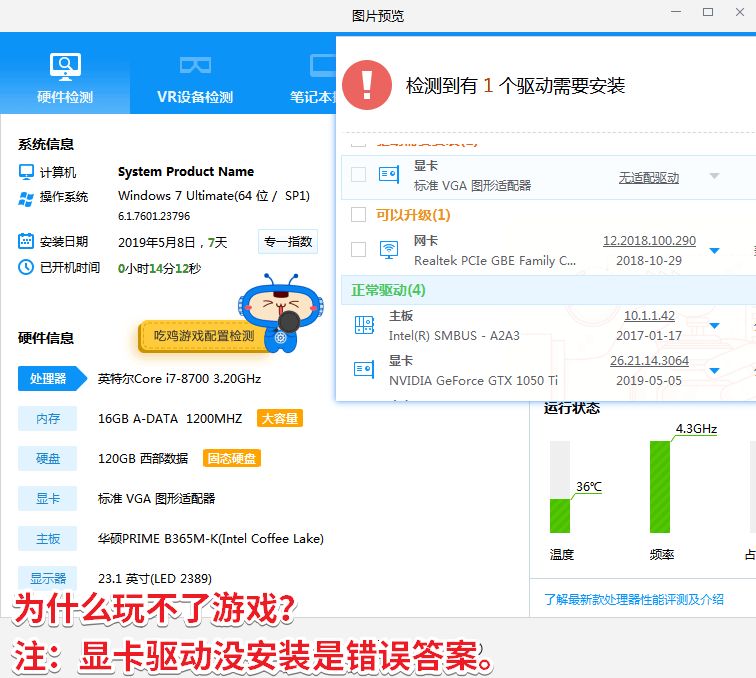Image resolution: width=756 pixels, height=678 pixels.
Task: Click the text 英特尔Core i7-8700 3.20GHz
Action: click(179, 379)
